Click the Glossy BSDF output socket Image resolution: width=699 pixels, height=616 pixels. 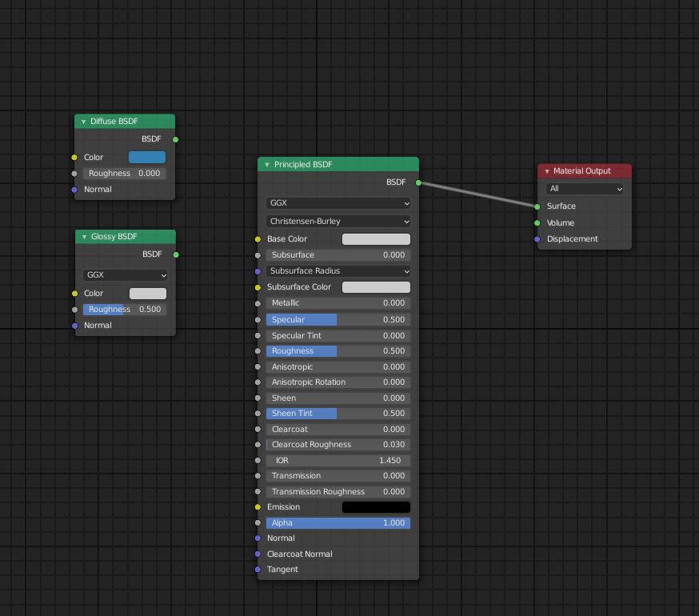(x=176, y=254)
